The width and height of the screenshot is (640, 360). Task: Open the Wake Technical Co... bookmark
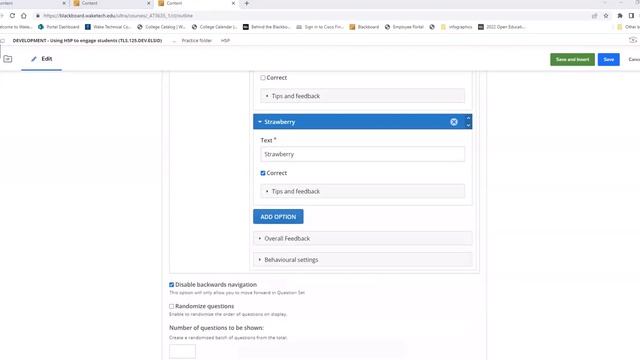(x=108, y=27)
